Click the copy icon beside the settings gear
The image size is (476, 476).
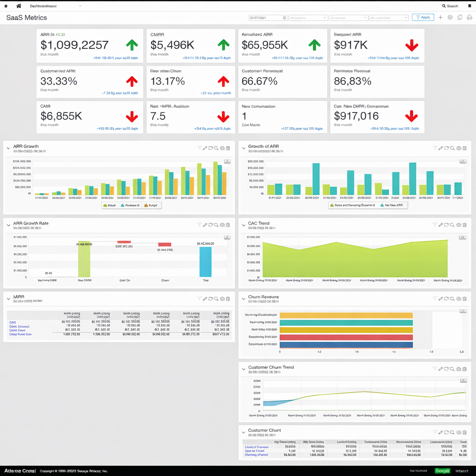460,17
